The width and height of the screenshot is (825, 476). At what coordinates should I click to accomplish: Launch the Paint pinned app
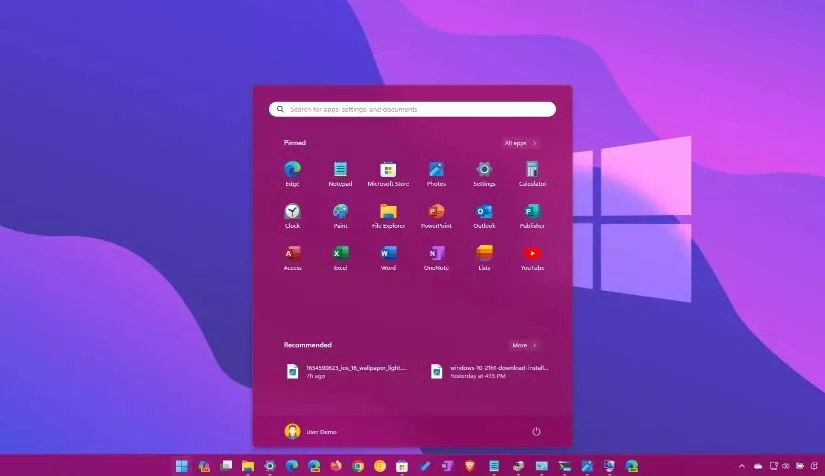pyautogui.click(x=340, y=216)
